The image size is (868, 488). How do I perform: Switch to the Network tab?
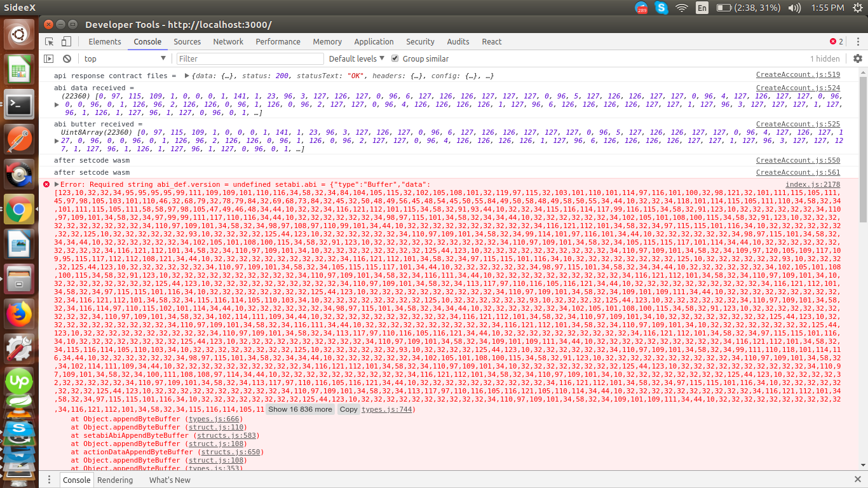(x=228, y=41)
